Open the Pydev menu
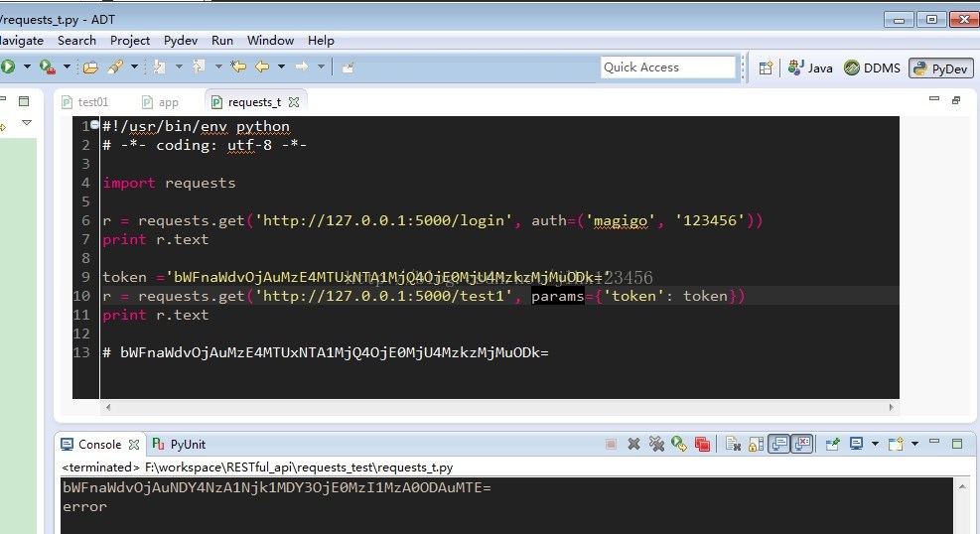This screenshot has width=980, height=534. [x=181, y=41]
